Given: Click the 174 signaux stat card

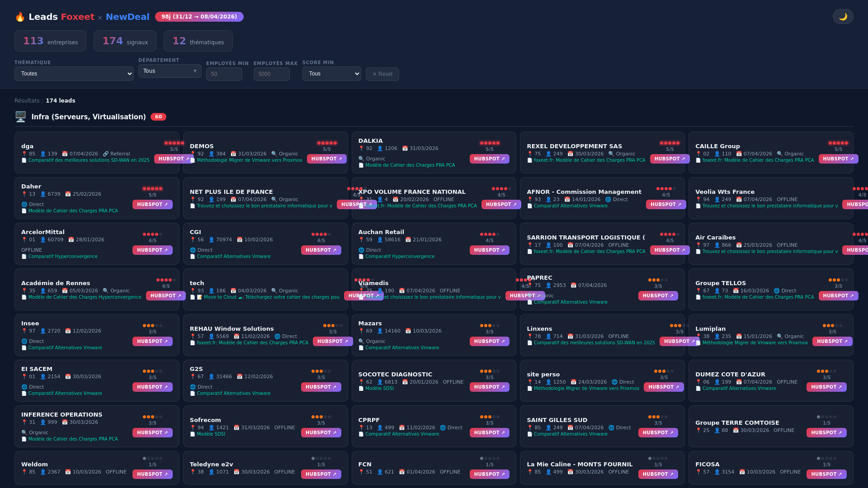Looking at the screenshot, I should pos(125,41).
